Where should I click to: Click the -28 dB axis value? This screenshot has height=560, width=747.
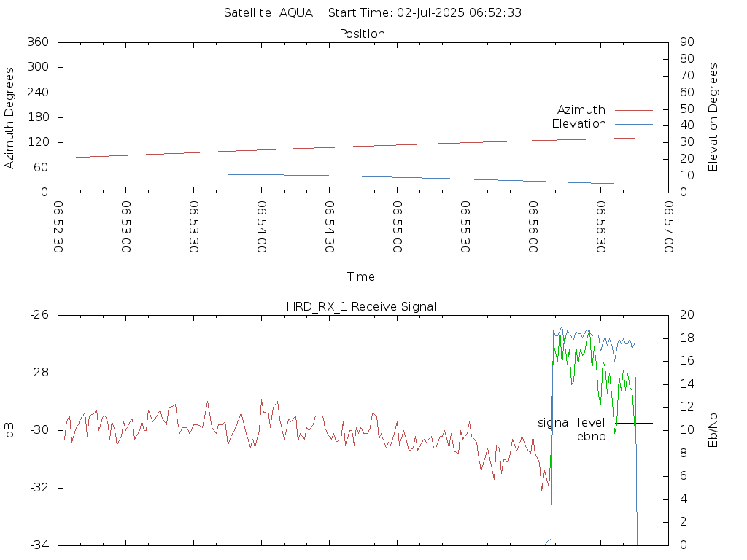[39, 373]
